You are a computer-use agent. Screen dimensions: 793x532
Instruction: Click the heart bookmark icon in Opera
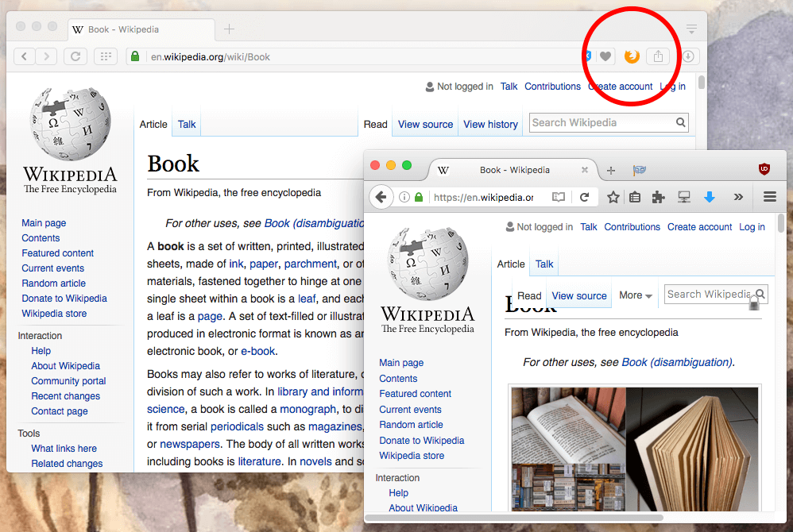[x=605, y=56]
